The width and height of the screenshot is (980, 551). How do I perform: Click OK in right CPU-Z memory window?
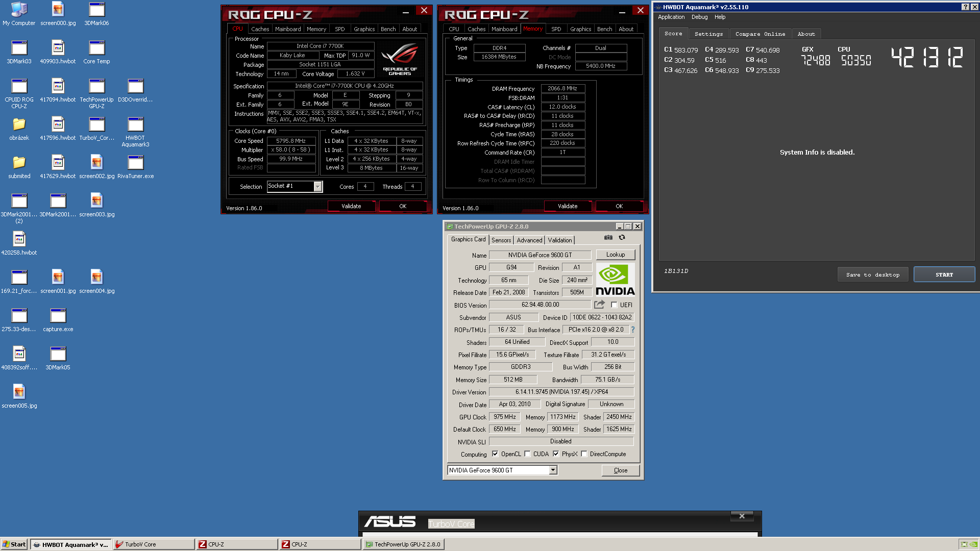pos(619,206)
